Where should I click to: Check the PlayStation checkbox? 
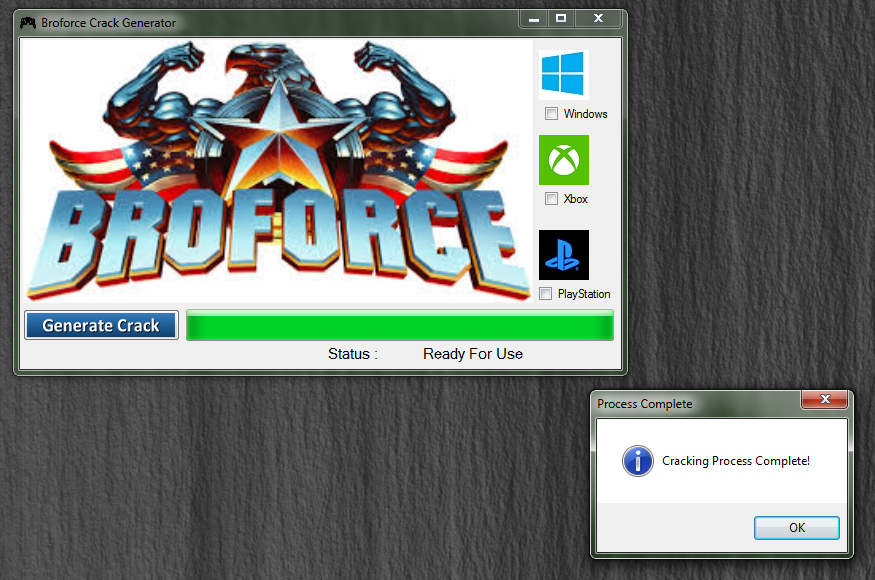click(x=546, y=294)
